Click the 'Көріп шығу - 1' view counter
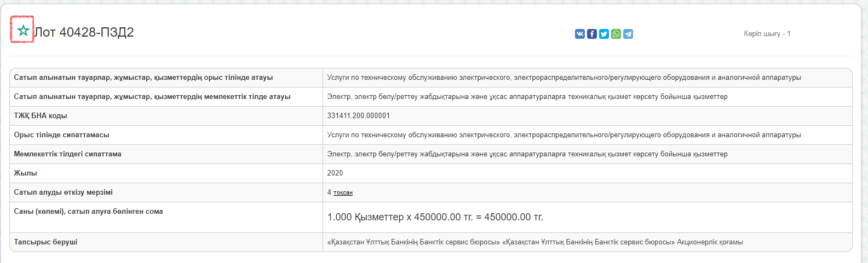Screen dimensions: 868x263 click(x=767, y=34)
